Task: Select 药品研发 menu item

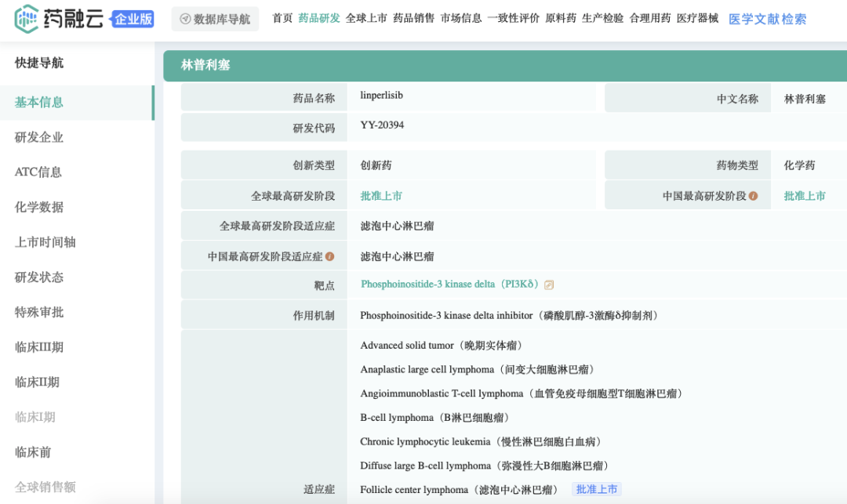Action: (319, 18)
